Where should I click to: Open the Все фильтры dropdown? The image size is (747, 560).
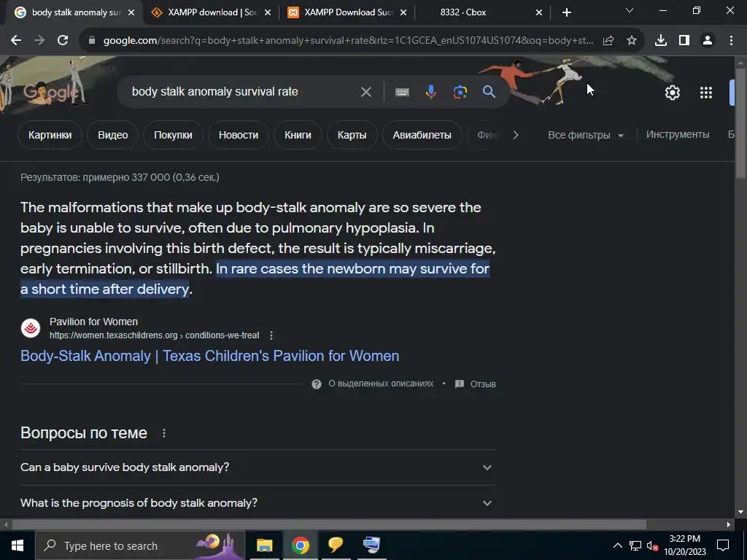586,135
